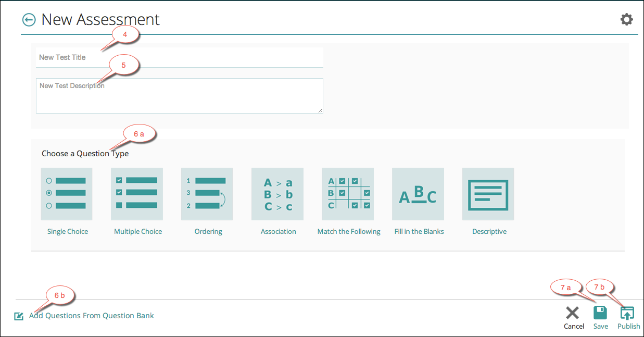Go back using the circled arrow icon
644x337 pixels.
click(x=29, y=20)
